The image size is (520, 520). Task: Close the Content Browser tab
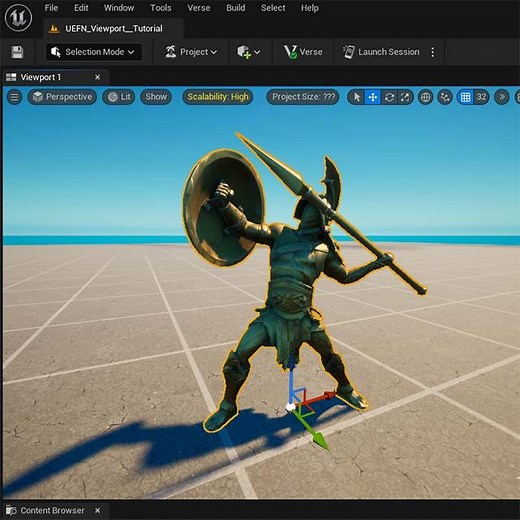pos(97,510)
